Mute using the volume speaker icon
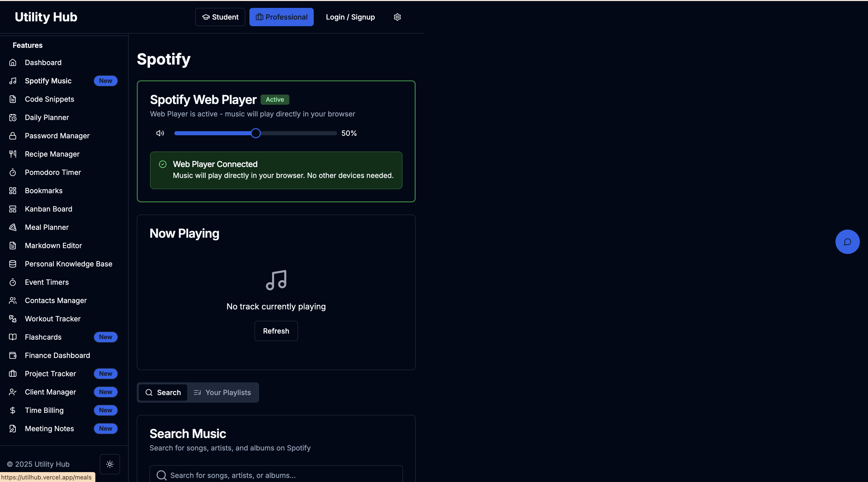 [160, 133]
